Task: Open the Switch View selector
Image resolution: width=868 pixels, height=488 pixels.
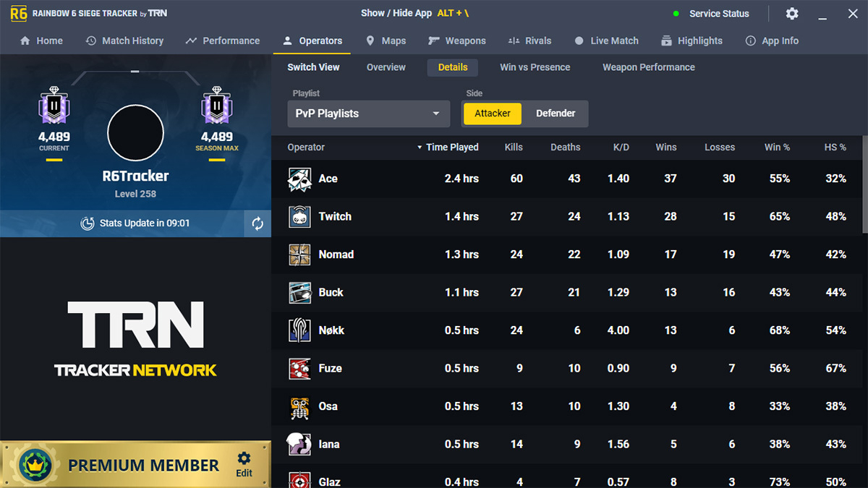Action: coord(313,67)
